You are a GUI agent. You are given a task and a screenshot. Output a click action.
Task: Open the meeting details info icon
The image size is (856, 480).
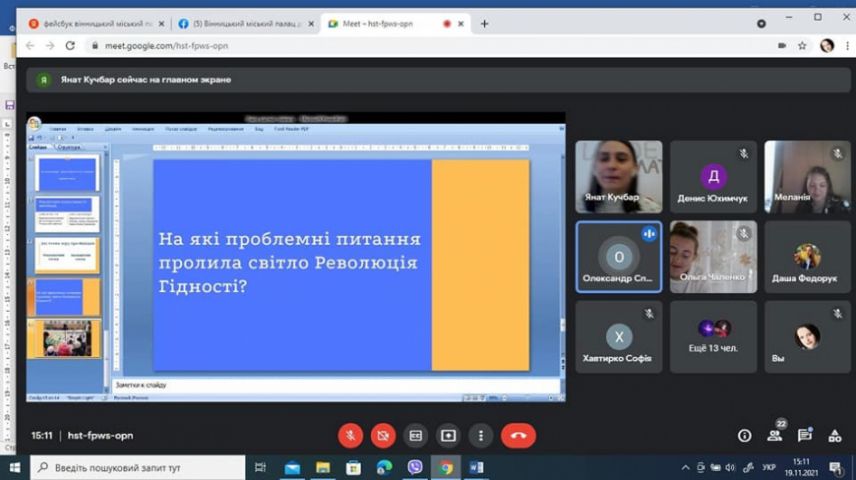744,435
